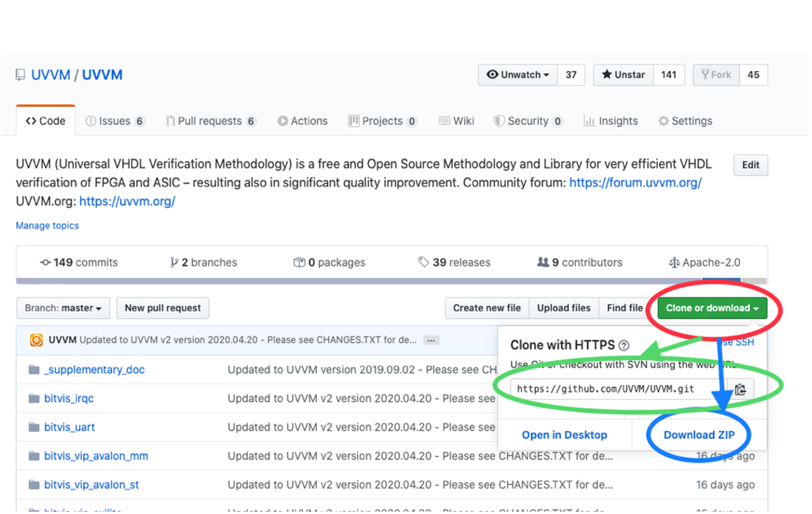Click the Download ZIP link
This screenshot has height=514, width=812.
coord(698,434)
